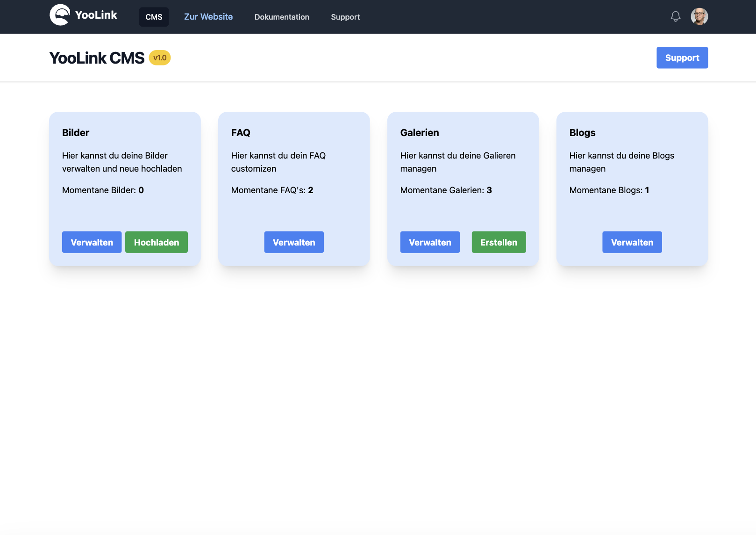Open Blogs Verwalten
Screen dimensions: 756x535
tap(632, 242)
